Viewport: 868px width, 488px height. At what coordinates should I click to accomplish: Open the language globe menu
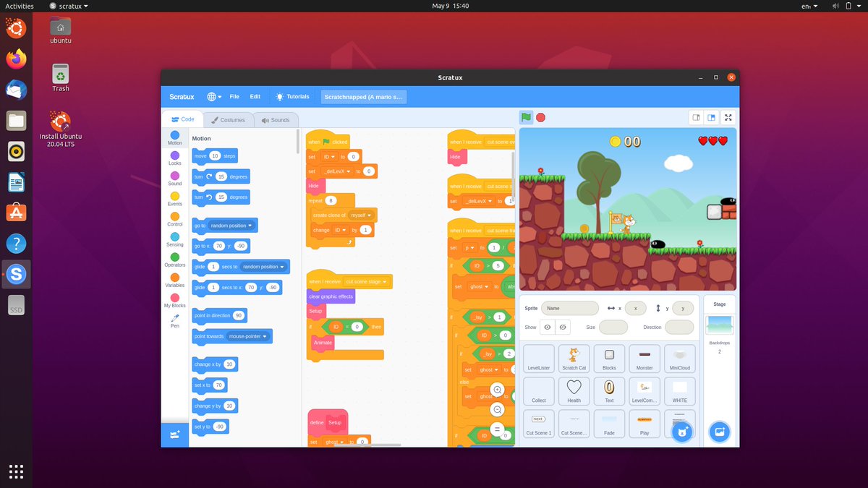(x=214, y=97)
